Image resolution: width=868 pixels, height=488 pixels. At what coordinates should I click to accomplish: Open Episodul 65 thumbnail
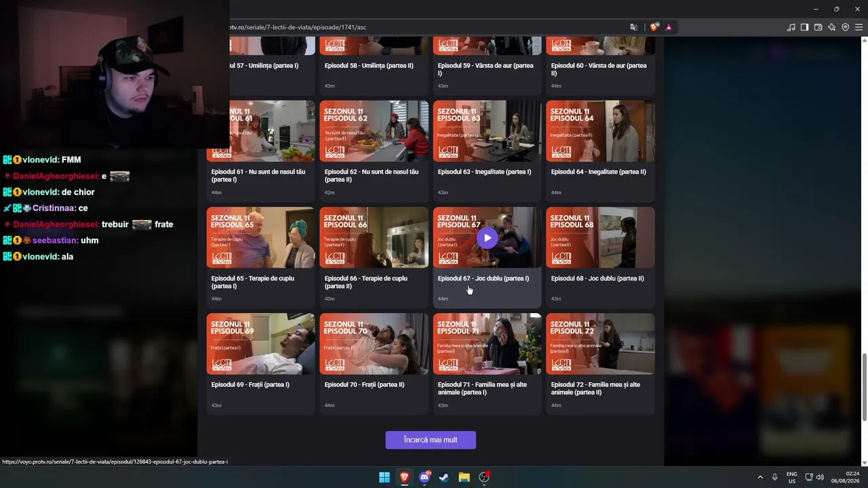260,238
